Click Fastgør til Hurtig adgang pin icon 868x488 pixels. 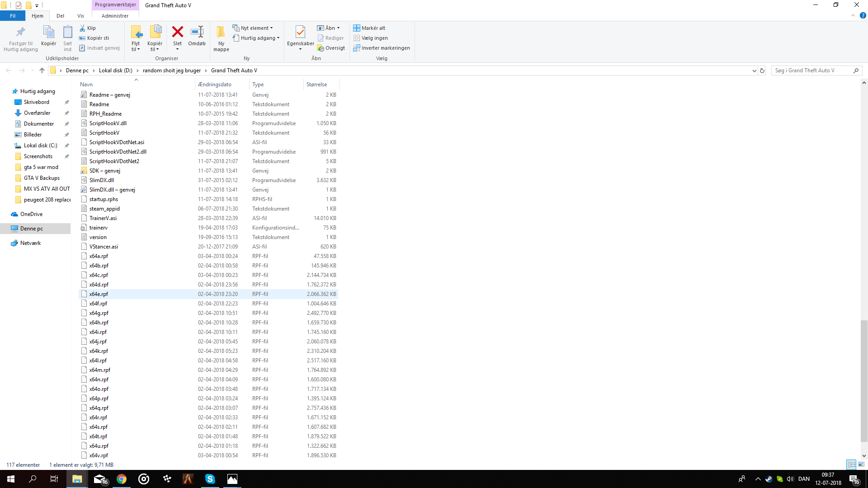tap(21, 33)
